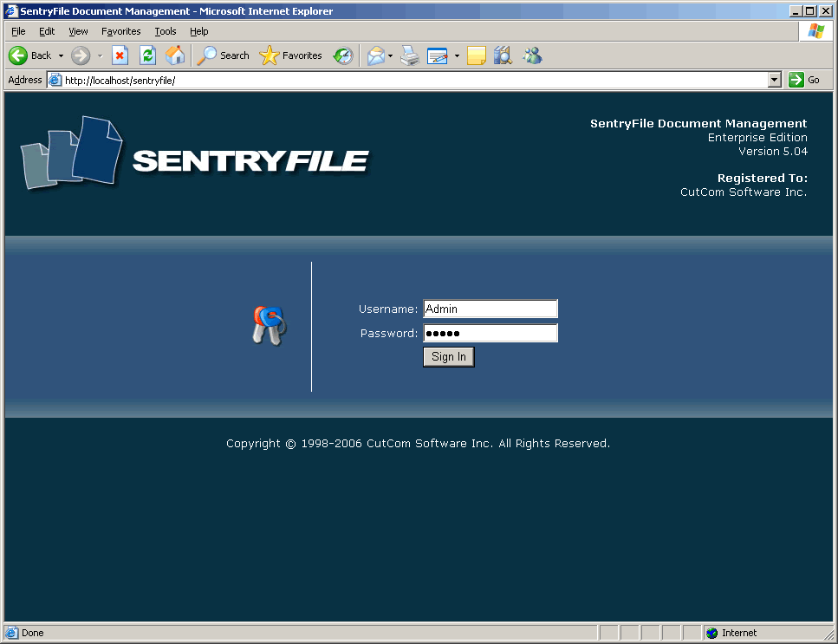Click the Research books icon
The width and height of the screenshot is (838, 644).
[x=503, y=55]
